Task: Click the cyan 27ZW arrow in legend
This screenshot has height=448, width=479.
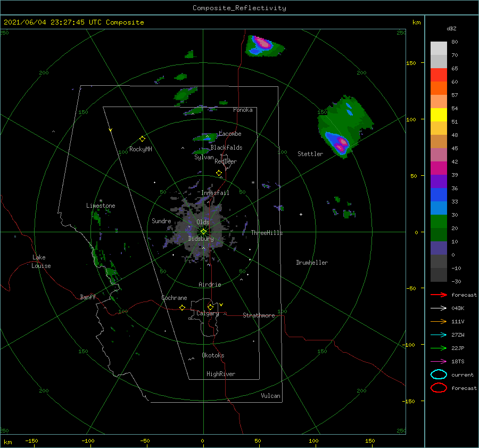Action: point(439,335)
